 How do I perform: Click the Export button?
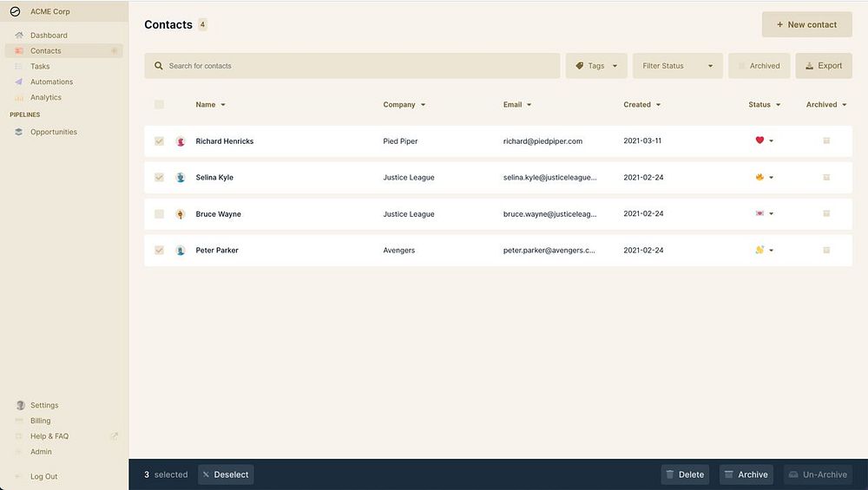pyautogui.click(x=824, y=66)
